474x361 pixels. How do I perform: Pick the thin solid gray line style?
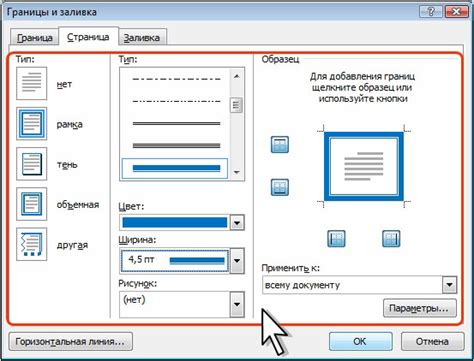click(x=176, y=124)
